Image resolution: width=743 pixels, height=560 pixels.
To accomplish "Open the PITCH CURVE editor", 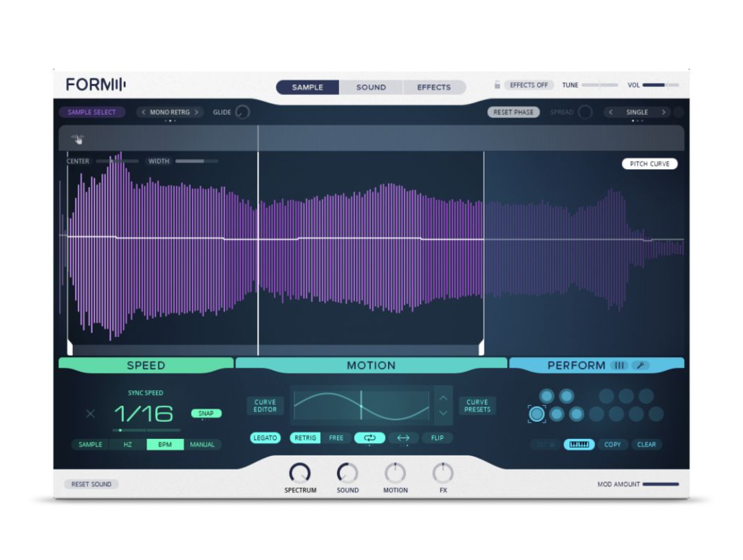I will pos(649,164).
